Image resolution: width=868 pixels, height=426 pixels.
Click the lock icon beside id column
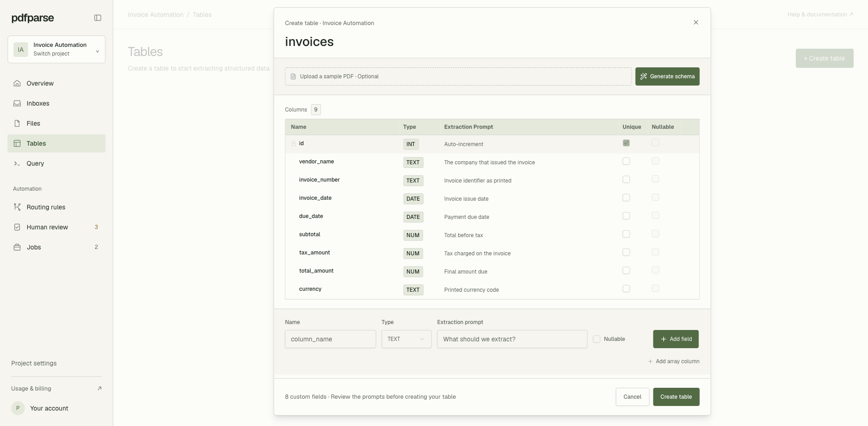[293, 144]
